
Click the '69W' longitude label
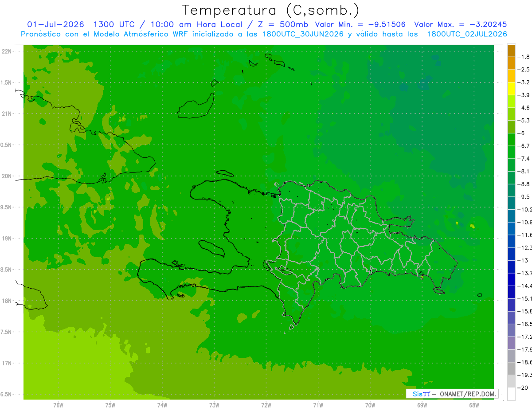point(422,405)
